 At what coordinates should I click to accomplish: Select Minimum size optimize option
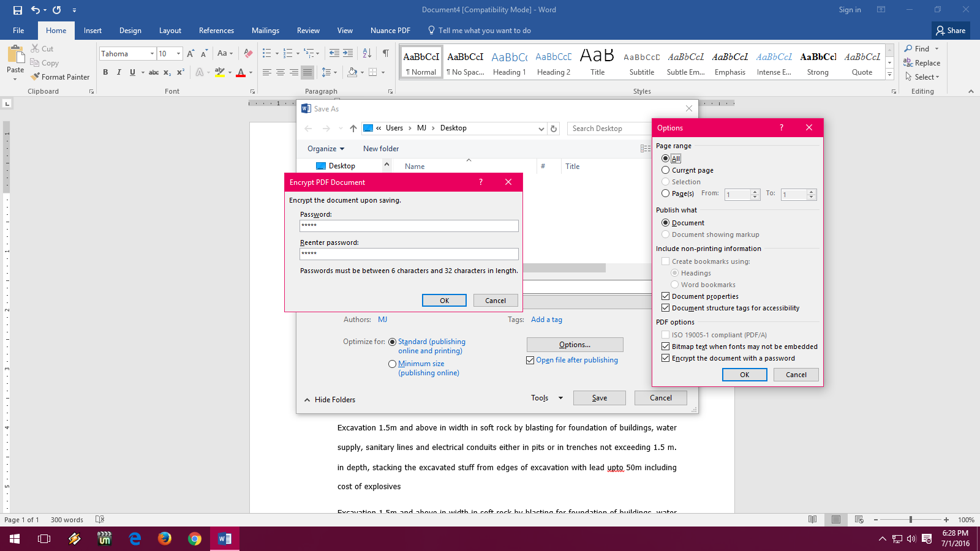coord(392,364)
